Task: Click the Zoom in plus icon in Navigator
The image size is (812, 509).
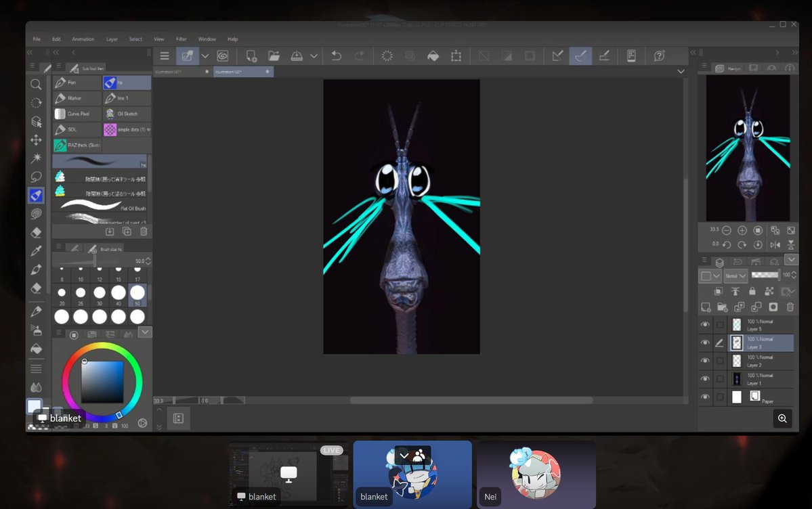Action: [742, 230]
